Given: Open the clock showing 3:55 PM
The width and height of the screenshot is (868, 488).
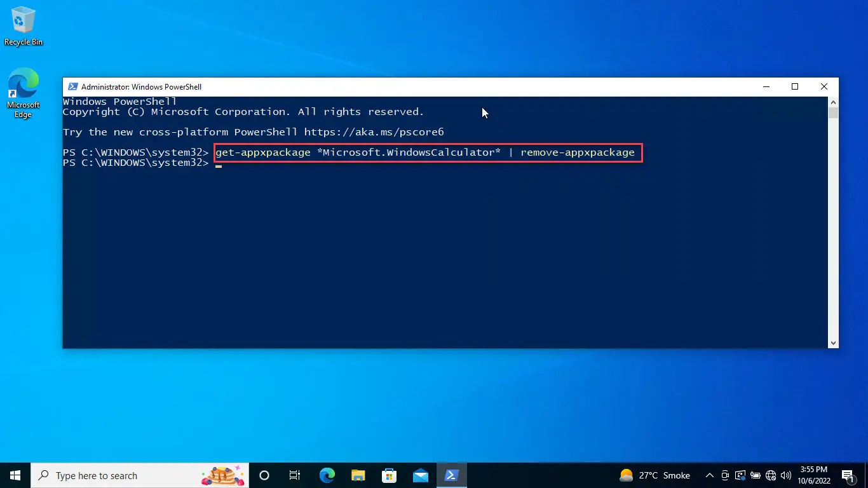Looking at the screenshot, I should click(813, 475).
